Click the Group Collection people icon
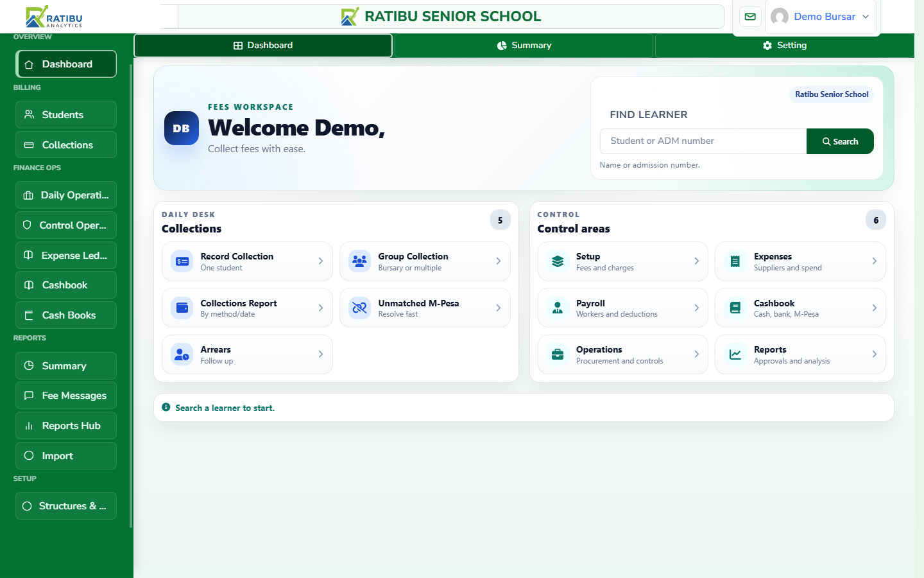This screenshot has width=924, height=578. (360, 261)
